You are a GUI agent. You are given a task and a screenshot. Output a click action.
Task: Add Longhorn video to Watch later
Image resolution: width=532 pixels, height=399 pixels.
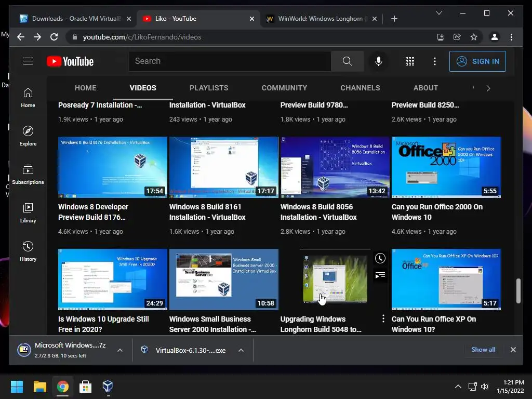coord(380,258)
